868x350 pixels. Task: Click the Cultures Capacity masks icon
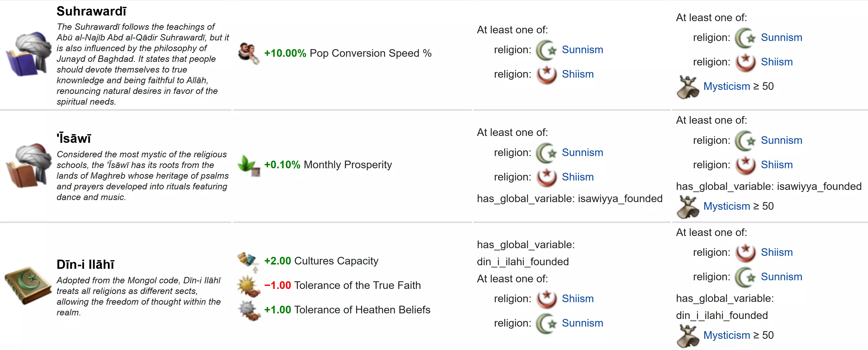[248, 261]
